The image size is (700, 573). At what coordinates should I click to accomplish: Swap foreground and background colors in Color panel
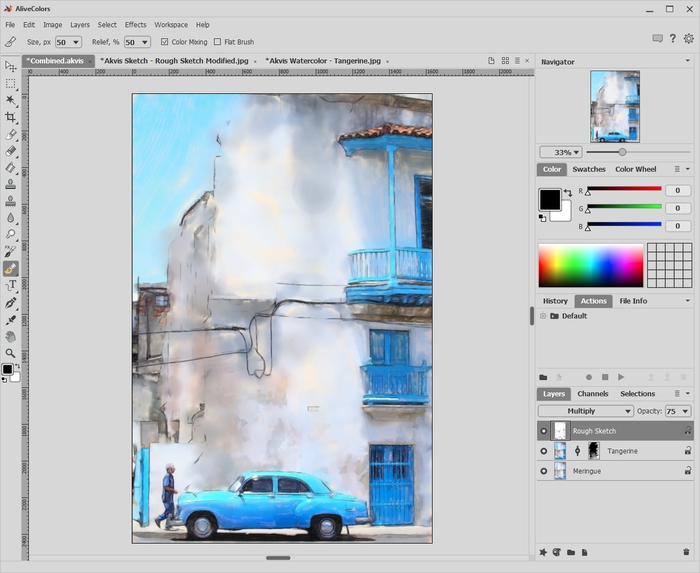pos(568,193)
